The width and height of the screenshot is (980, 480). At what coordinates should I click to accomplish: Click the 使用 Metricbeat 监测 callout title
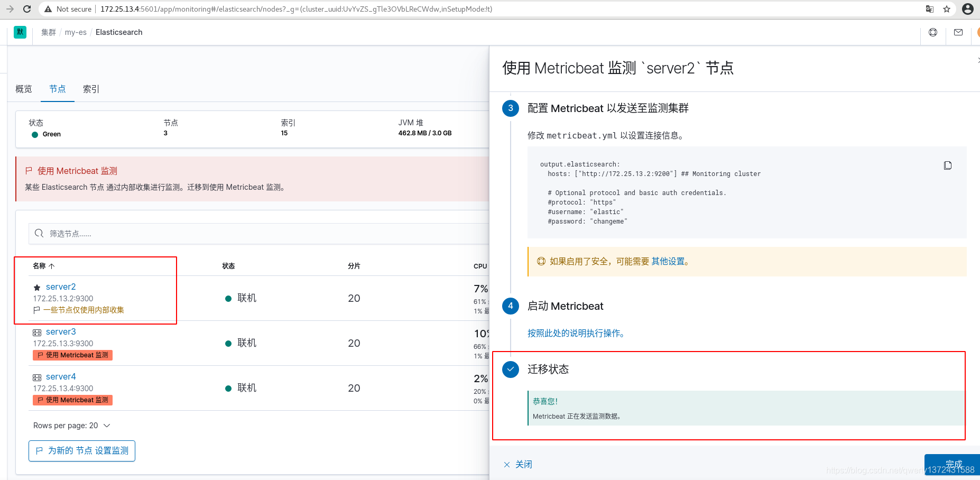point(77,171)
